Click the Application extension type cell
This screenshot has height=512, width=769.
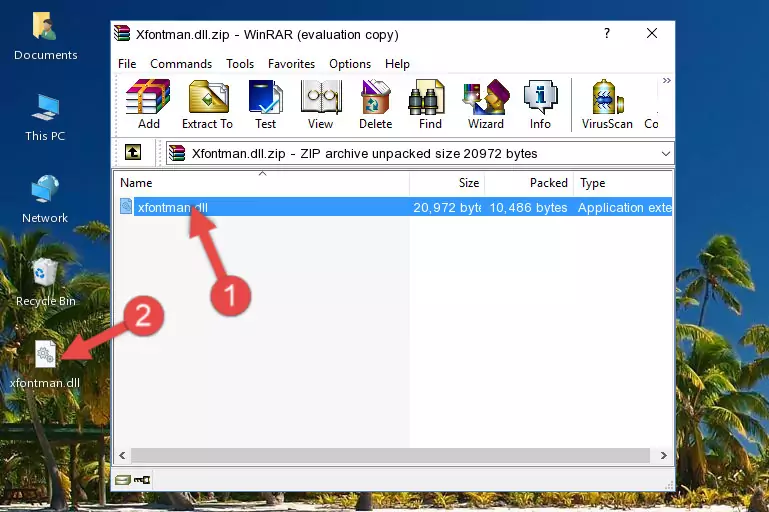(625, 207)
